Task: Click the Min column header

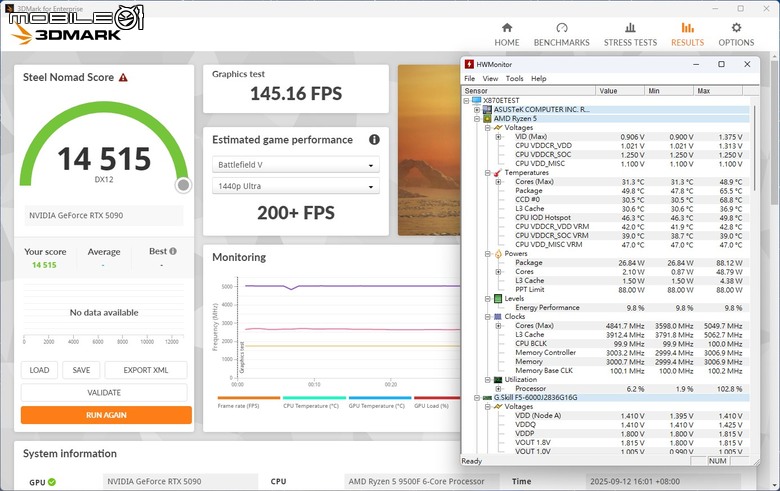Action: click(x=669, y=91)
